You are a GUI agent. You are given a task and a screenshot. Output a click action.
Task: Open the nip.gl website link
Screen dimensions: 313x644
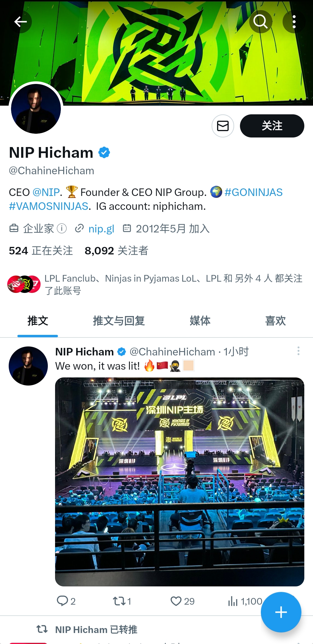(x=101, y=229)
